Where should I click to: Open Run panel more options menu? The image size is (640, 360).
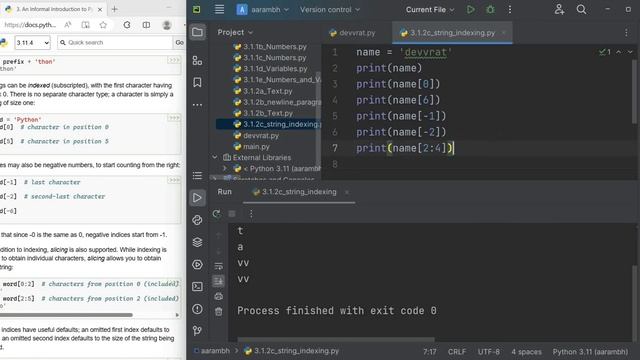pyautogui.click(x=251, y=213)
